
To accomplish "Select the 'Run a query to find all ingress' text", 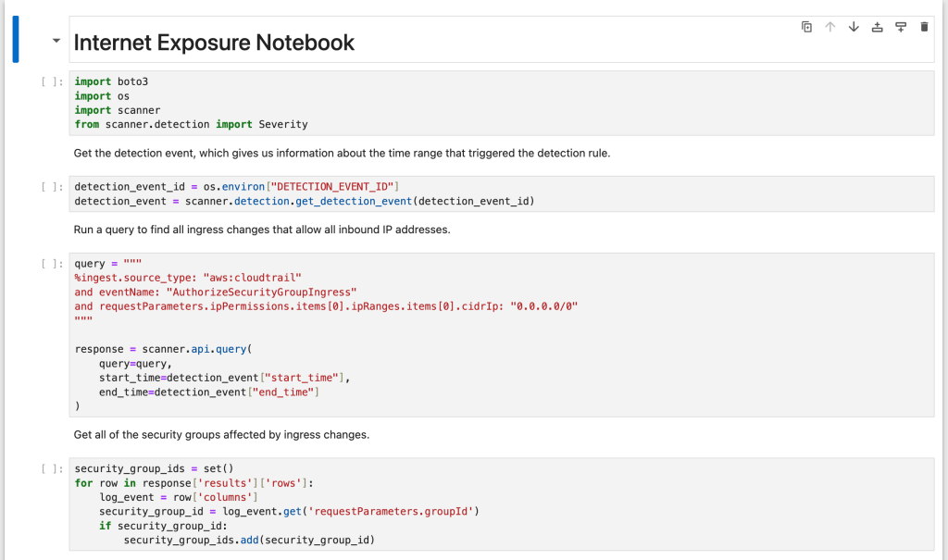I will pyautogui.click(x=262, y=230).
